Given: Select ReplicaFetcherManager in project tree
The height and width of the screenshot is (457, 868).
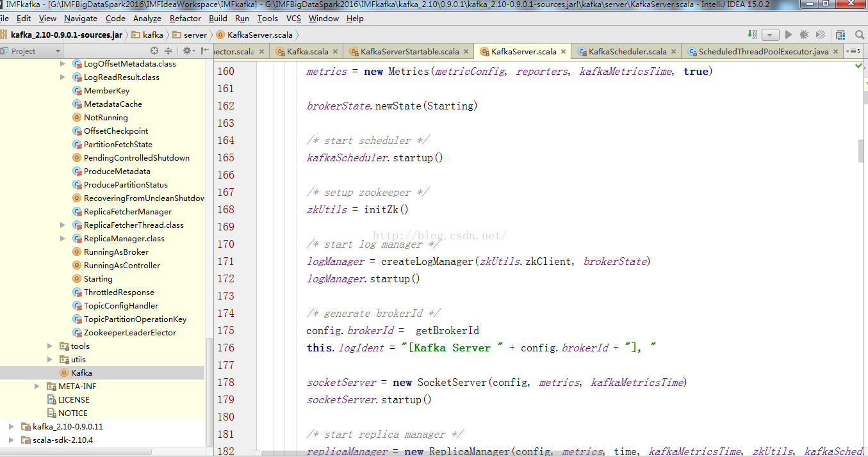Looking at the screenshot, I should [127, 212].
